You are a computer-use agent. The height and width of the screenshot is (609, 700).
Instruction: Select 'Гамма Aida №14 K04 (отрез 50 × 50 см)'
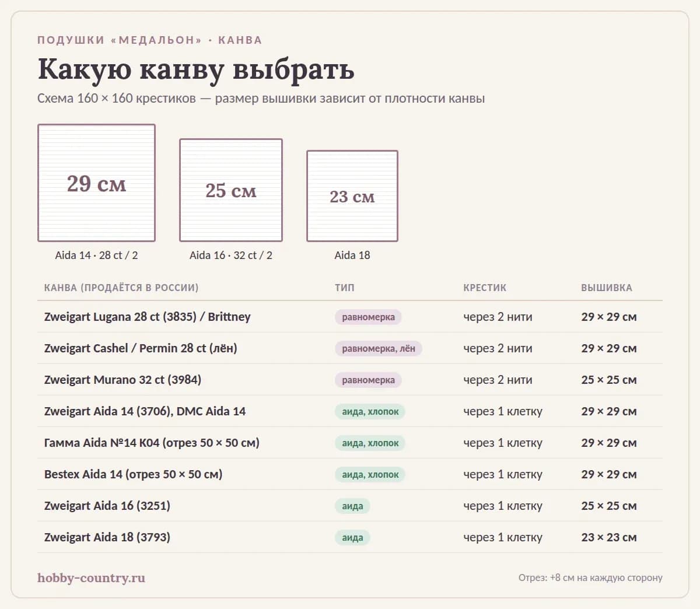[x=152, y=443]
